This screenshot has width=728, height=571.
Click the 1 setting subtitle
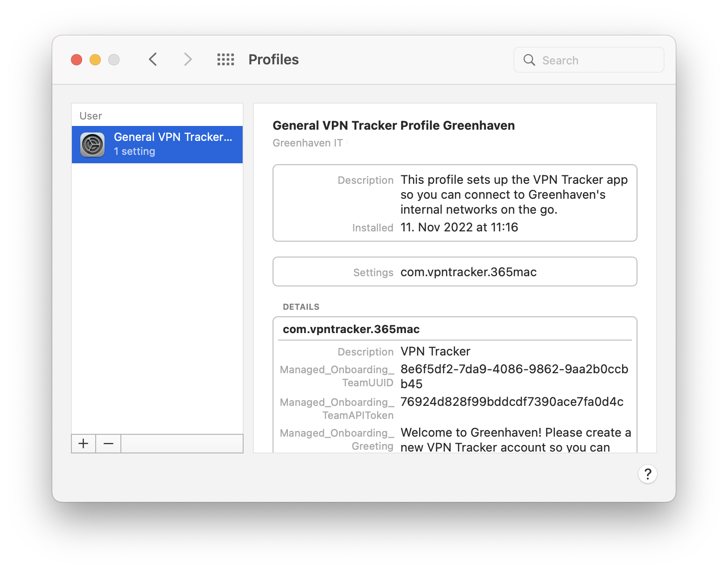(134, 152)
